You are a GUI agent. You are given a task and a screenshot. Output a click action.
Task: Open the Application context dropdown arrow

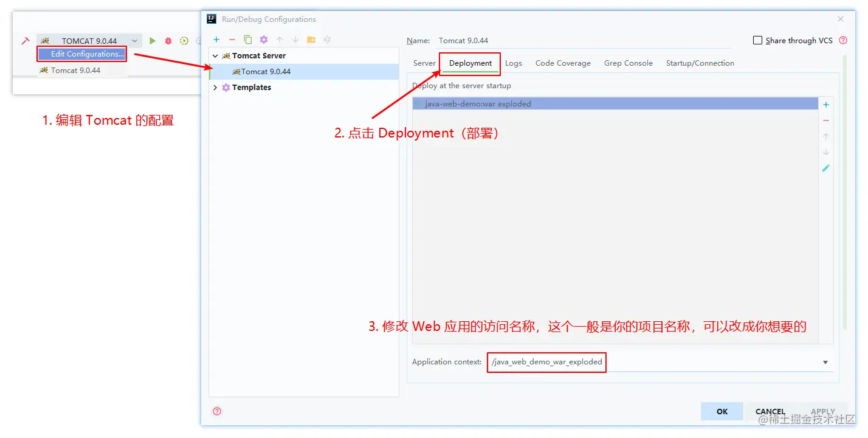point(825,362)
